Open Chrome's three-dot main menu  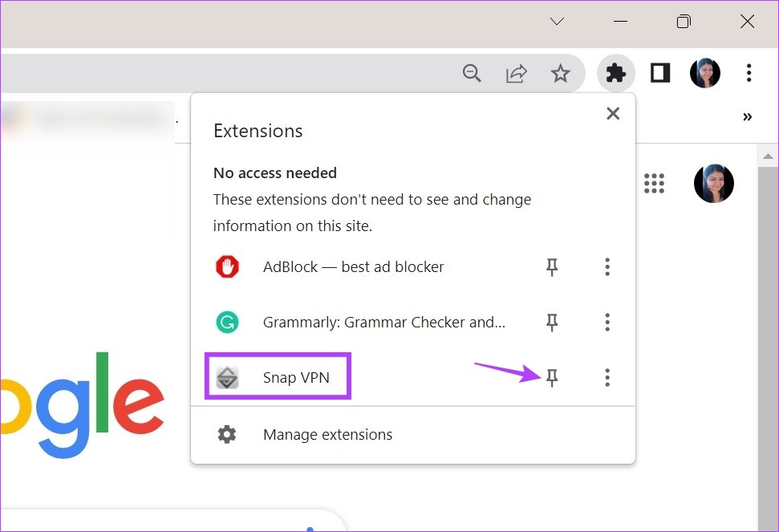pos(749,73)
